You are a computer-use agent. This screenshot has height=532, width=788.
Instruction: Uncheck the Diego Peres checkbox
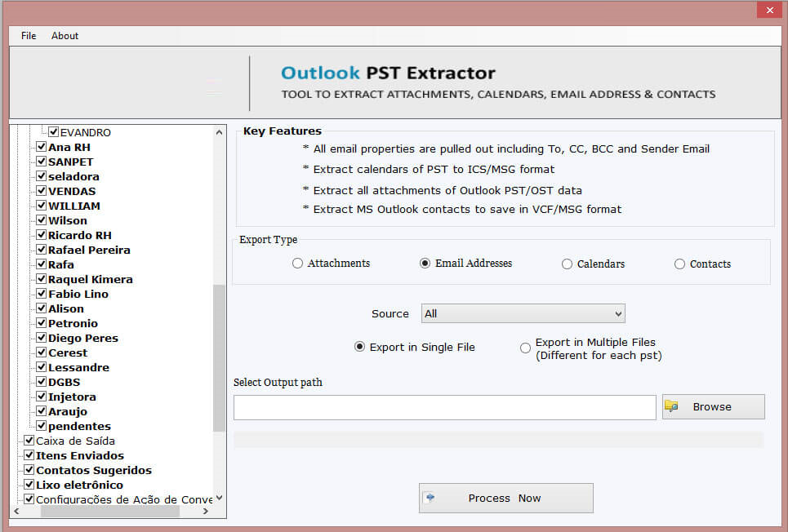[x=42, y=338]
